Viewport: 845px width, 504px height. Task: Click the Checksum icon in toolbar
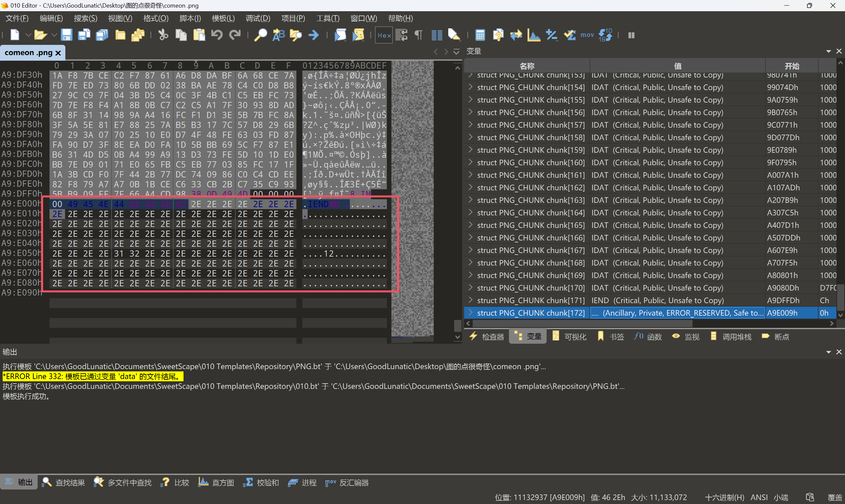(569, 35)
